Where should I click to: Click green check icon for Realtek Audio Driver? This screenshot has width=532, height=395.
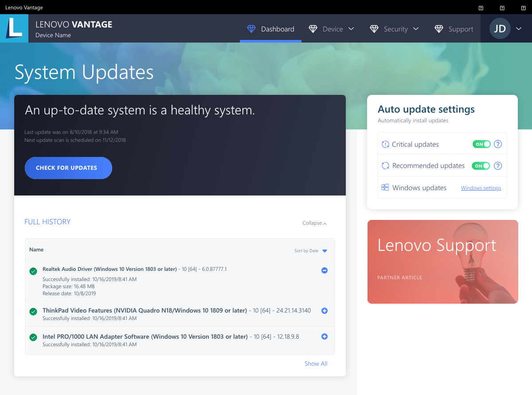pyautogui.click(x=33, y=271)
